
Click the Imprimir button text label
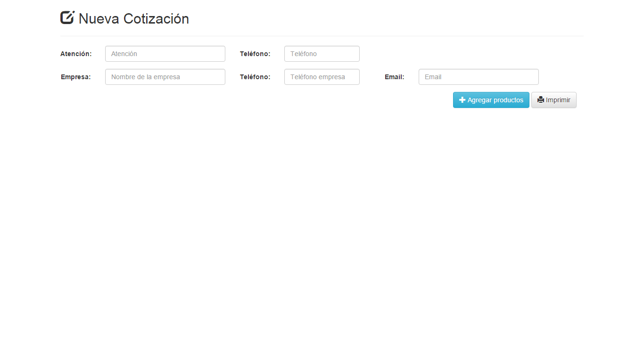[x=557, y=100]
